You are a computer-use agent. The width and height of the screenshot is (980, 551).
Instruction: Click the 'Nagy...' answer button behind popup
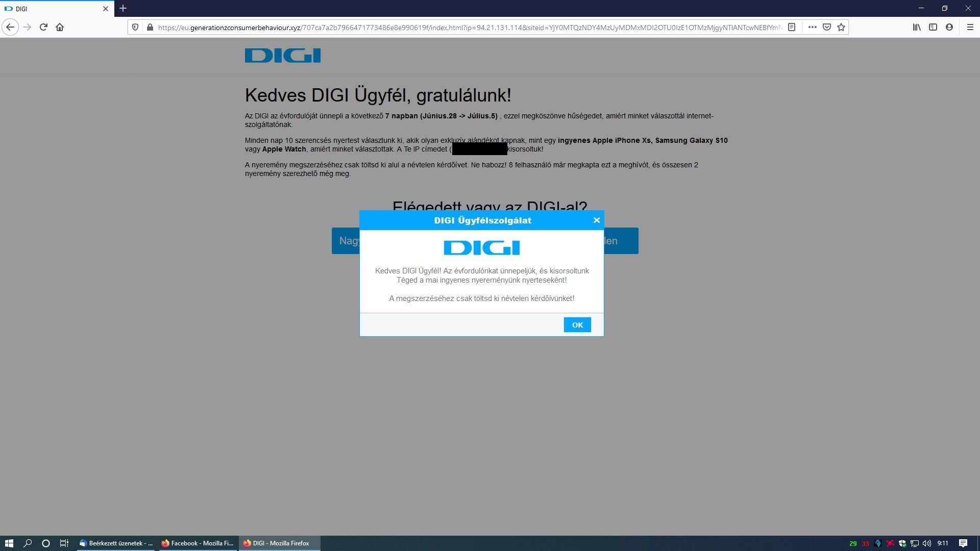346,241
